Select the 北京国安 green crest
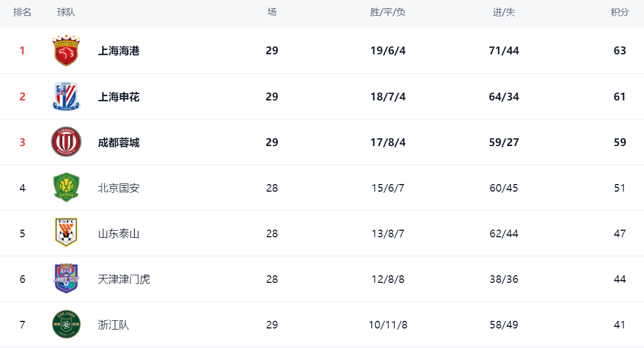This screenshot has height=348, width=644. click(66, 188)
